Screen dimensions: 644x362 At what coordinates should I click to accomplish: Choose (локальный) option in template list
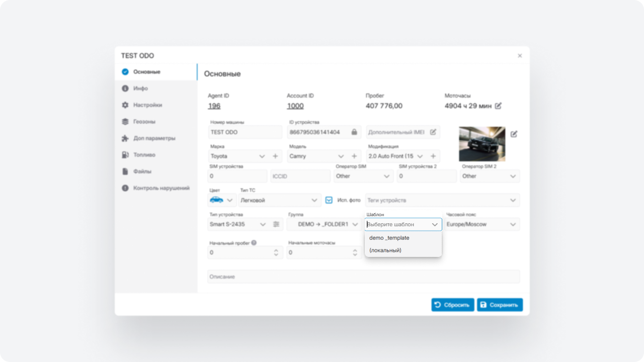coord(385,250)
